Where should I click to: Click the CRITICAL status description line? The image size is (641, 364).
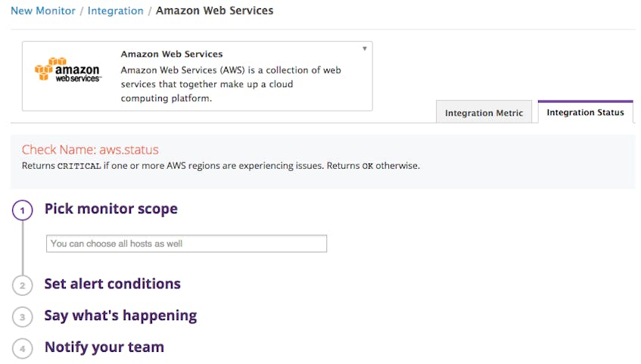[x=221, y=166]
